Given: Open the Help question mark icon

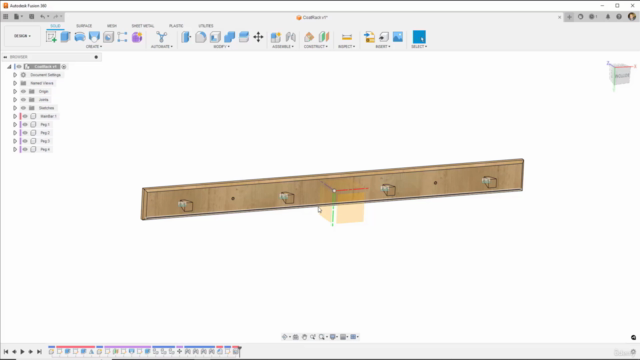Looking at the screenshot, I should pyautogui.click(x=619, y=17).
